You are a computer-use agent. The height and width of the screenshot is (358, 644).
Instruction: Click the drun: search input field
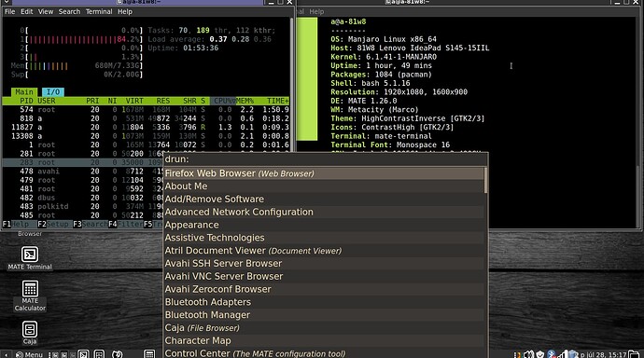pos(326,159)
